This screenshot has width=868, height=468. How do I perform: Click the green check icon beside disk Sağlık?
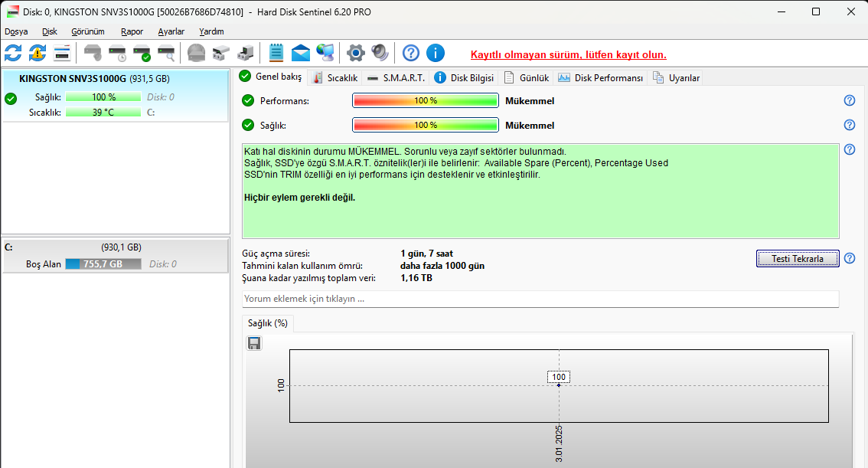coord(248,125)
